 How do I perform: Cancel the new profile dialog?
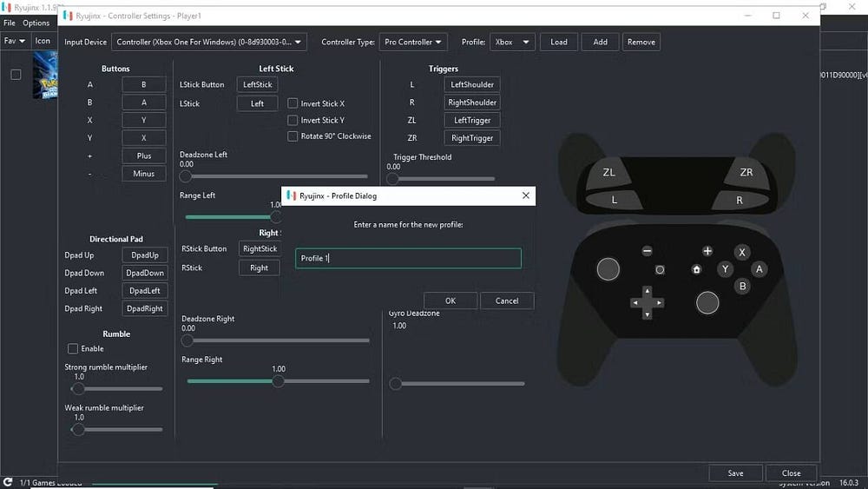507,301
